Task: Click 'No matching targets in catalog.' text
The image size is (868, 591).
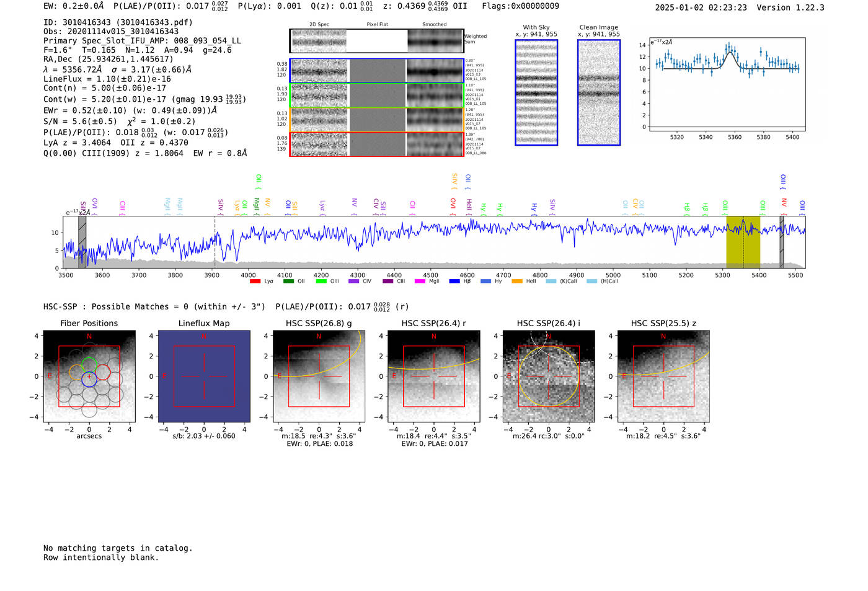Action: (x=118, y=548)
